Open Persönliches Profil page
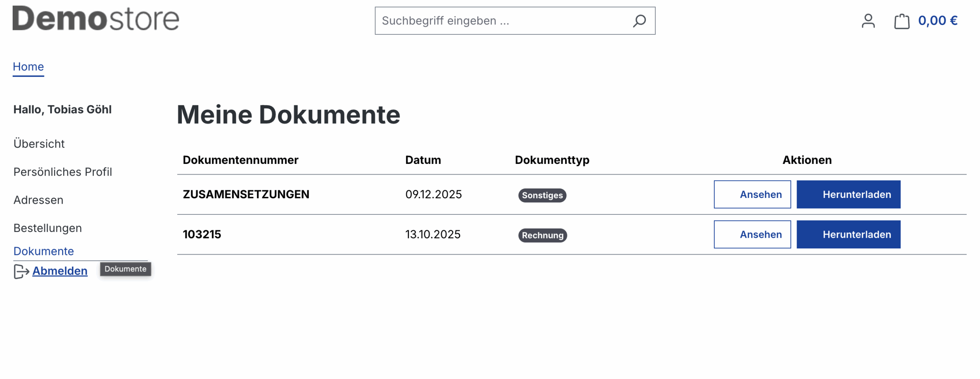Image resolution: width=980 pixels, height=379 pixels. 63,172
